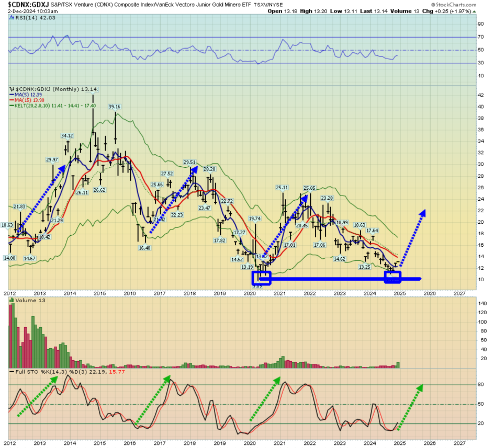The height and width of the screenshot is (448, 495).
Task: Click the 28.28 price label
Action: [209, 169]
